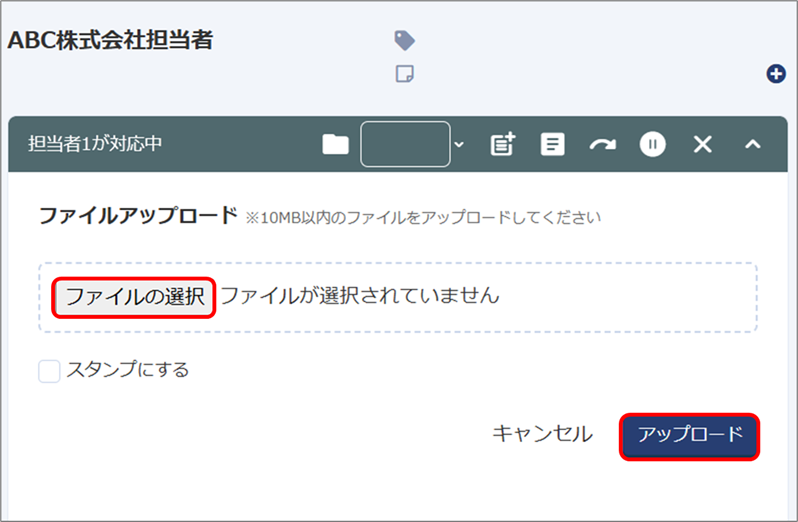Click the ABC株式会社担当者 title
Image resolution: width=798 pixels, height=522 pixels.
[110, 40]
